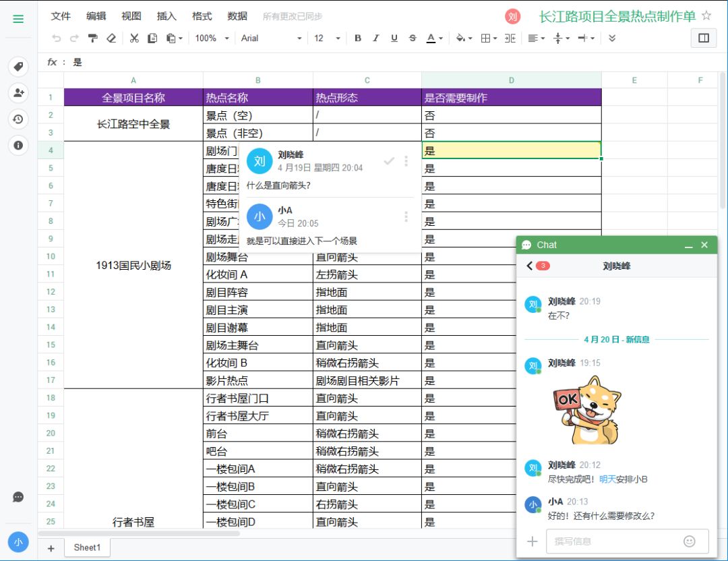Click the tag icon in sidebar
The image size is (728, 561).
pos(18,67)
